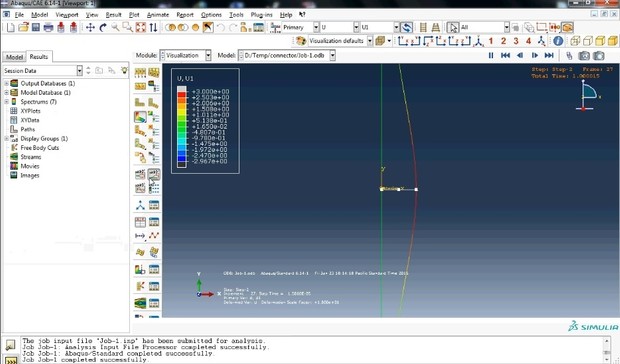The width and height of the screenshot is (620, 364).
Task: Open the Session Data dropdown
Action: pos(79,71)
